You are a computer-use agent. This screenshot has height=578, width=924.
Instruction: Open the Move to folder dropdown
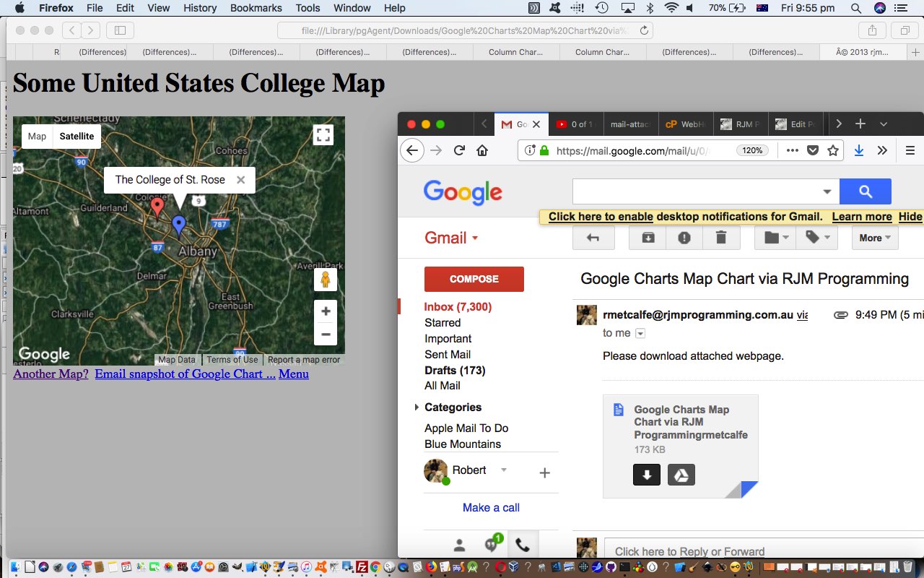point(776,238)
